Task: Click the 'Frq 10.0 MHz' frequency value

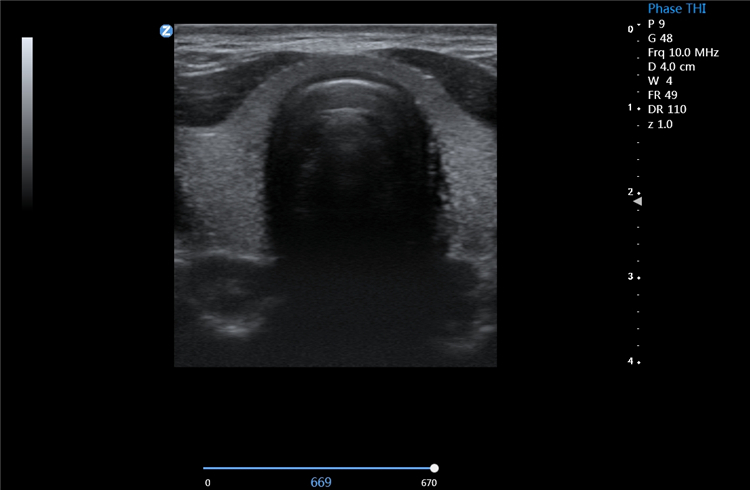Action: [683, 53]
